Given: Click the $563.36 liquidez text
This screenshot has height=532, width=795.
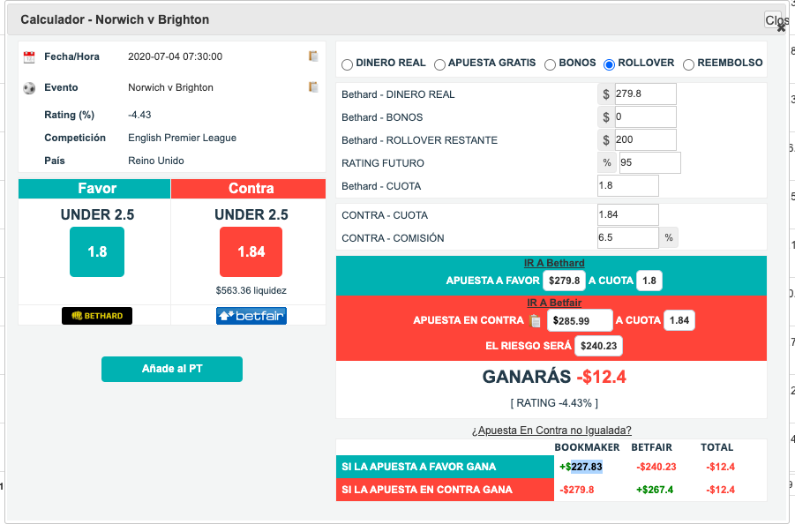Looking at the screenshot, I should (x=251, y=290).
